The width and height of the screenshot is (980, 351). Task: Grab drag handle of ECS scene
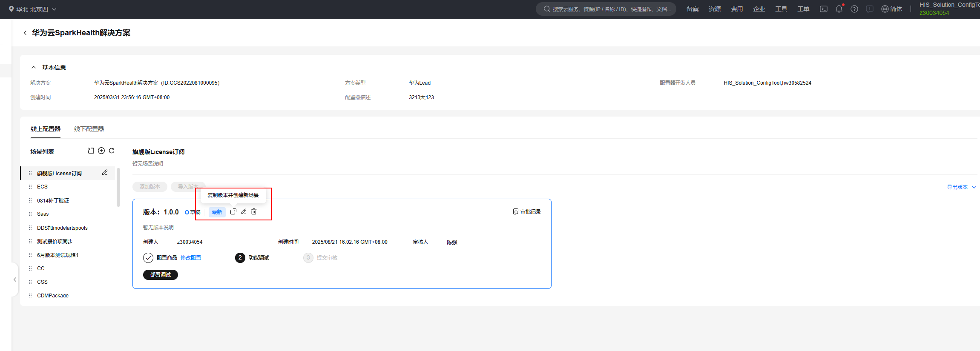(30, 187)
